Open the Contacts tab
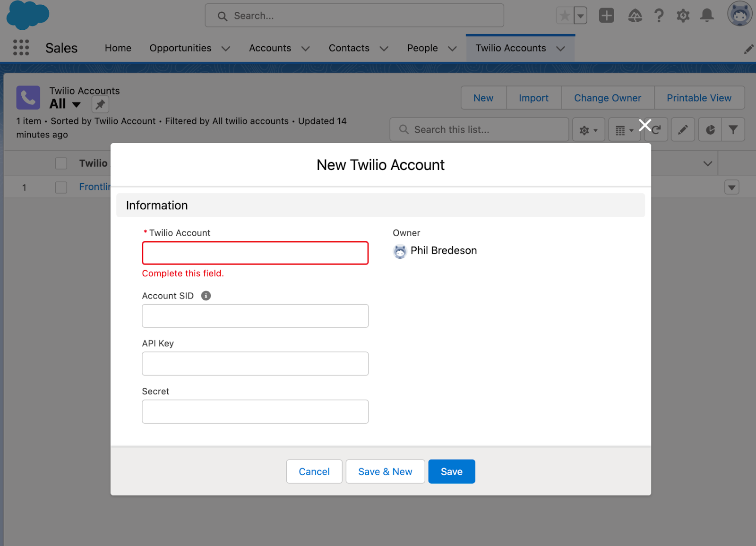756x546 pixels. 349,48
